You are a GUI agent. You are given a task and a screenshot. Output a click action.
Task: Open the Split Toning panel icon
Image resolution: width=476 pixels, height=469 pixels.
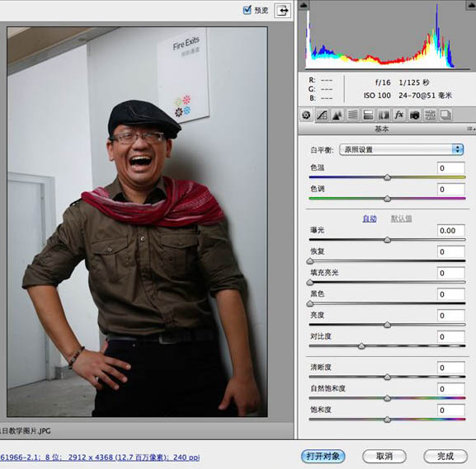pos(368,115)
